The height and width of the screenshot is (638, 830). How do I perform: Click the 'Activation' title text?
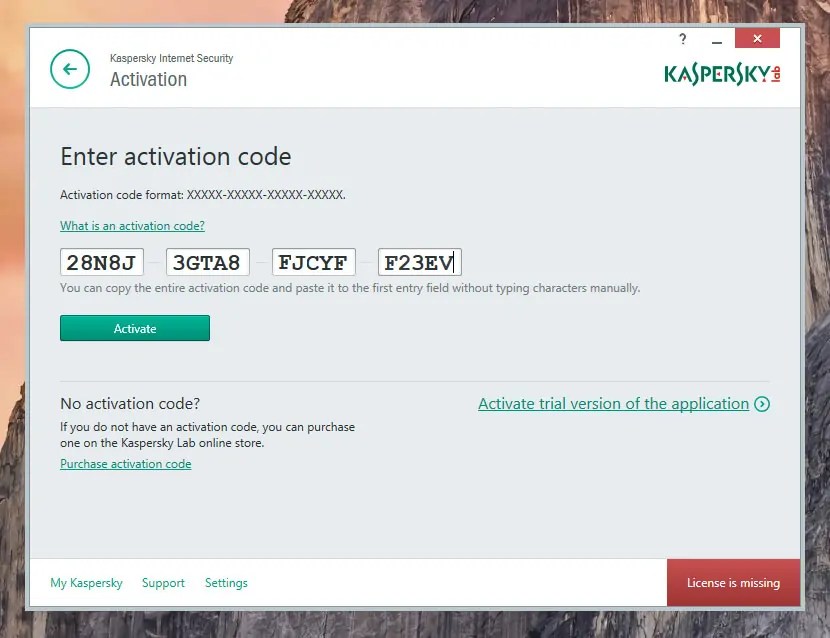148,79
